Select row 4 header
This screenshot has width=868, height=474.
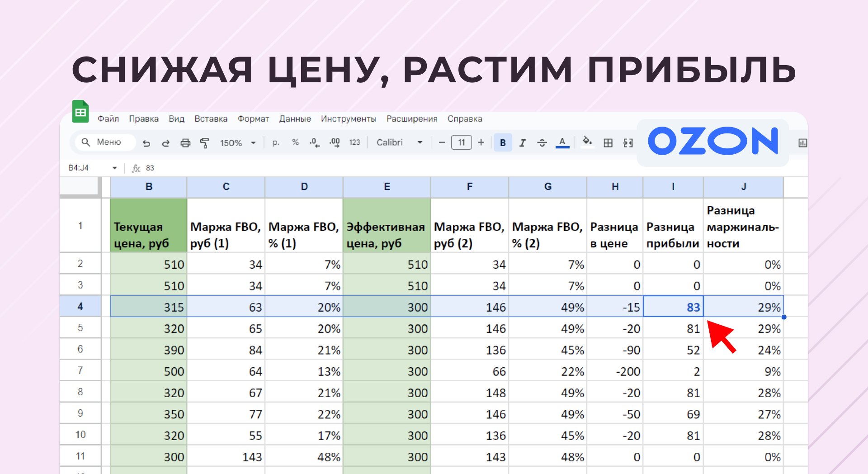[80, 306]
